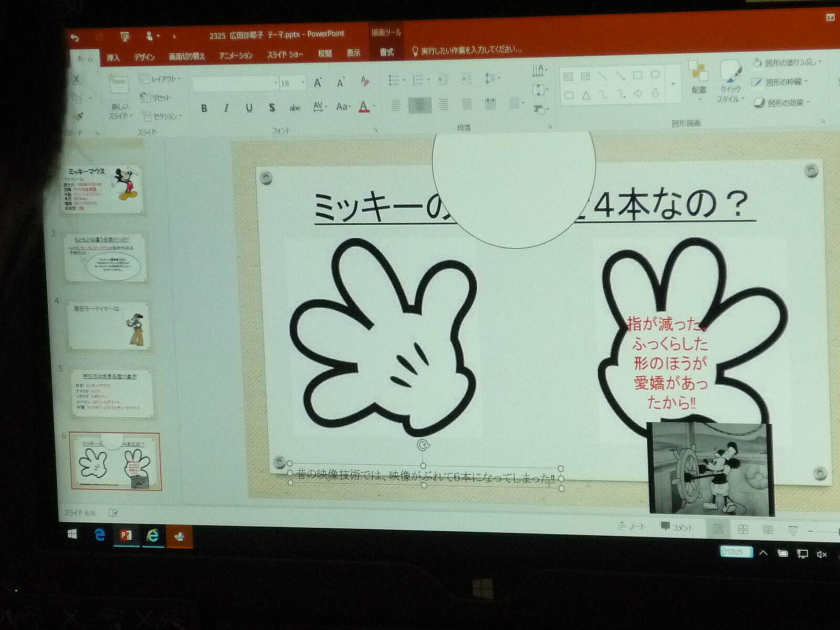This screenshot has height=630, width=840.
Task: Expand the セクション section dropdown
Action: 162,116
